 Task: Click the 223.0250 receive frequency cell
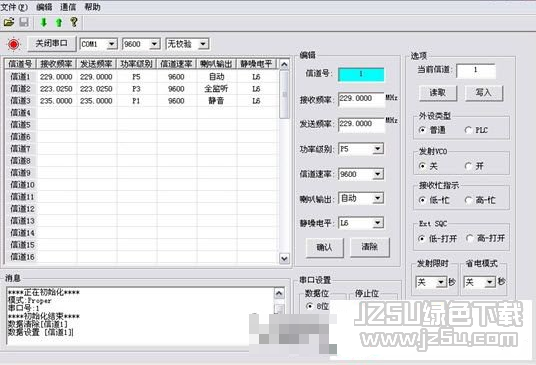point(56,89)
